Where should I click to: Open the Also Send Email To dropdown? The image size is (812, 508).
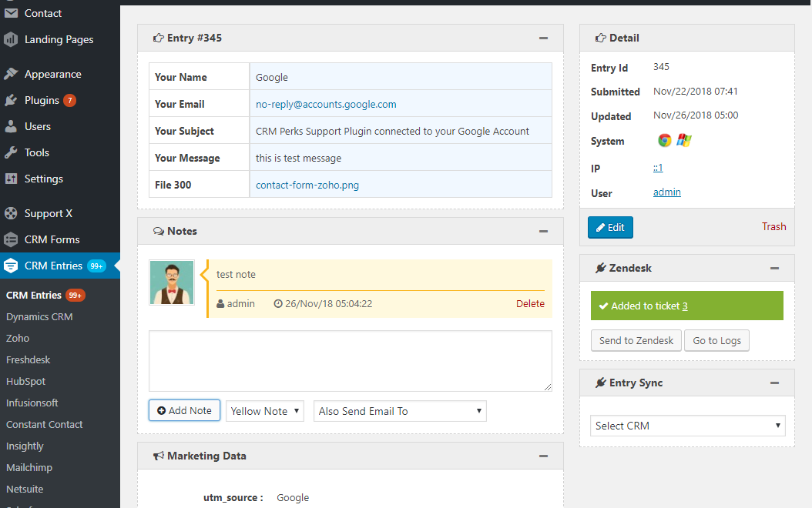click(400, 411)
